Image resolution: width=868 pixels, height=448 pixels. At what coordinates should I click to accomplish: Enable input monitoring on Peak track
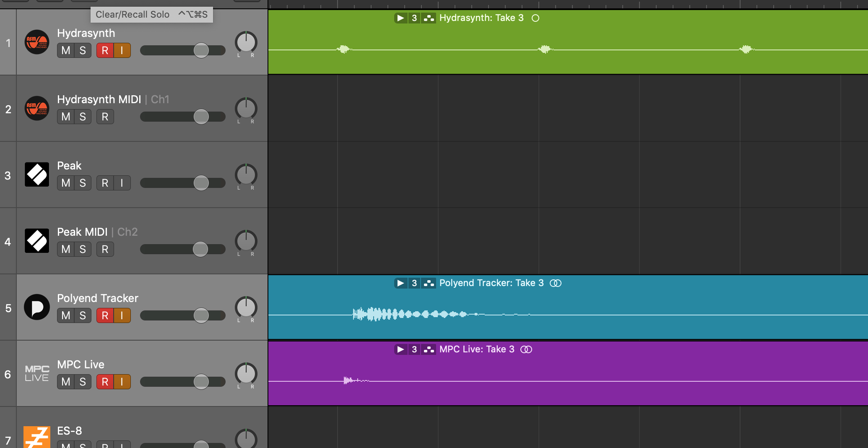pyautogui.click(x=122, y=183)
